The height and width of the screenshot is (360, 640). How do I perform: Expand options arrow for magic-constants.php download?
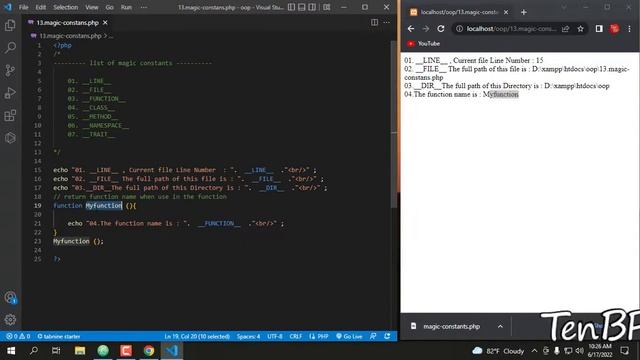pyautogui.click(x=500, y=327)
